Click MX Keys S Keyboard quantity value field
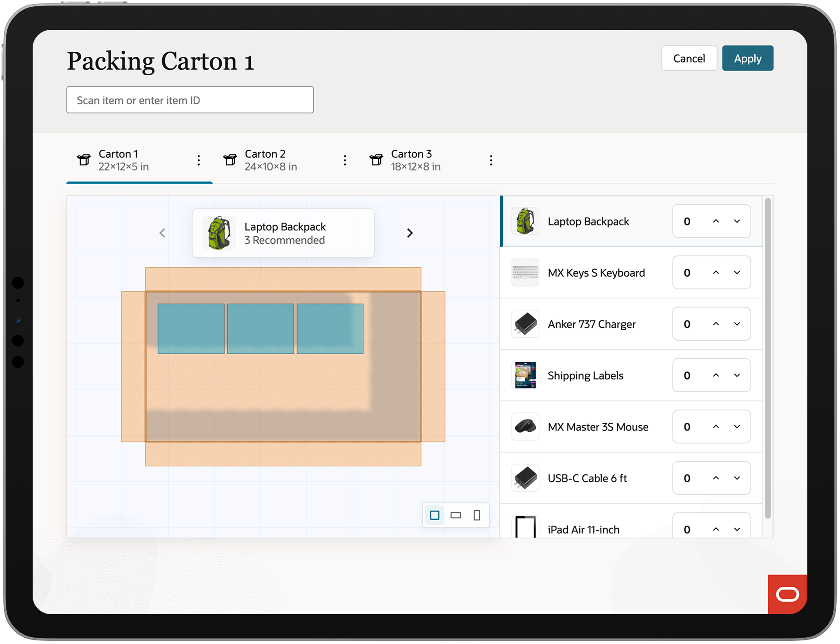The width and height of the screenshot is (840, 644). [x=687, y=273]
